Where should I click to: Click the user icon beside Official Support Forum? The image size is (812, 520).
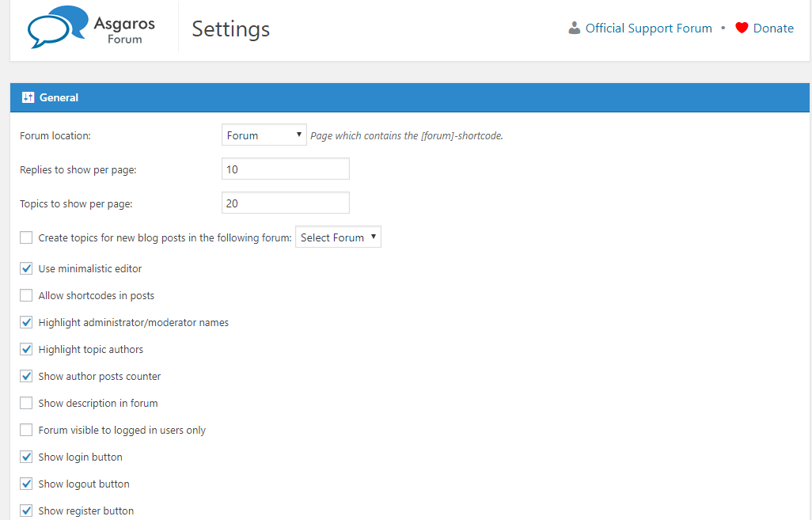coord(575,28)
